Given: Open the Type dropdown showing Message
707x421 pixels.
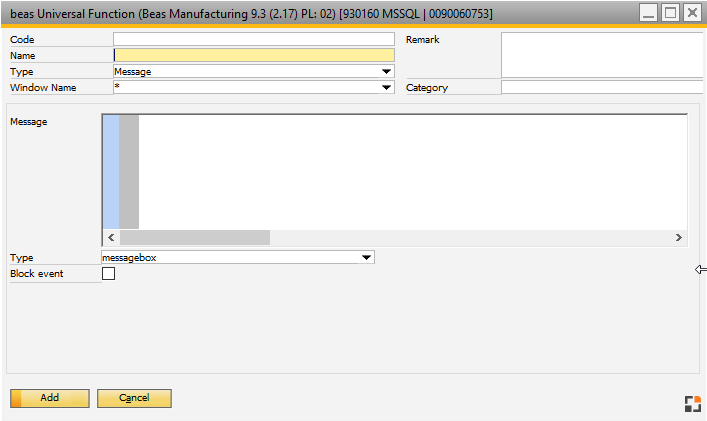Looking at the screenshot, I should (386, 72).
